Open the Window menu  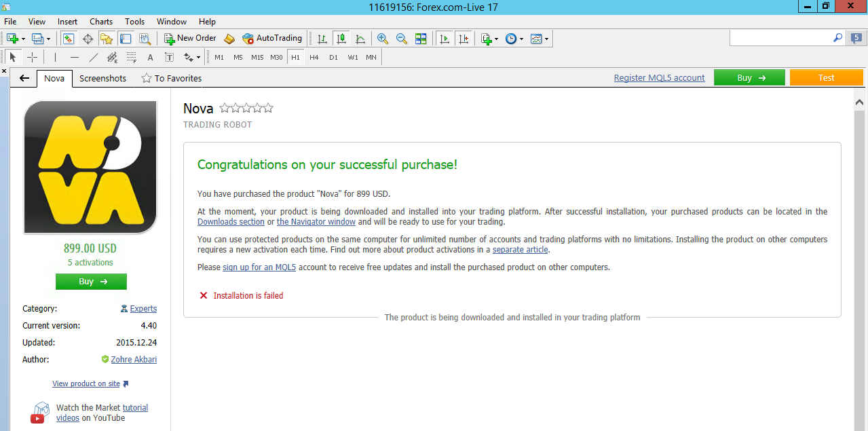172,22
